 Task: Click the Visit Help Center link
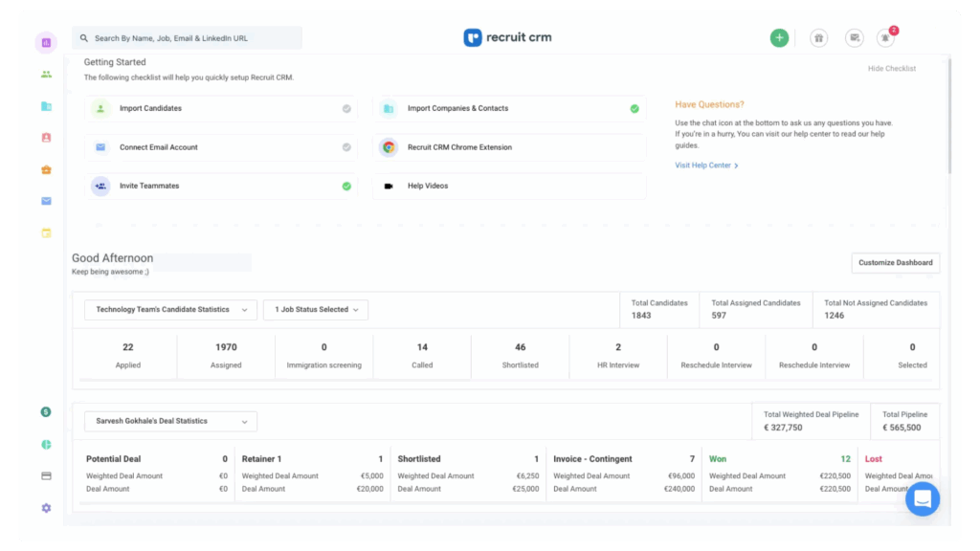pyautogui.click(x=704, y=164)
